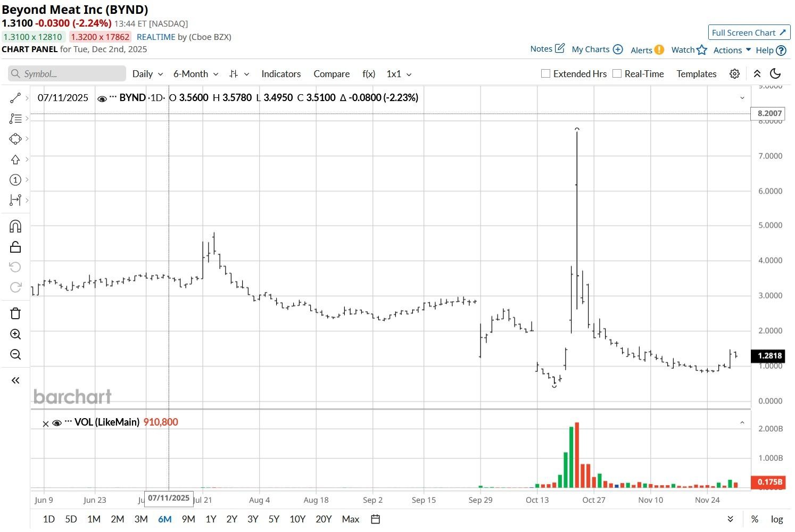Open the f(x) expressions menu
Image resolution: width=795 pixels, height=532 pixels.
(x=369, y=74)
